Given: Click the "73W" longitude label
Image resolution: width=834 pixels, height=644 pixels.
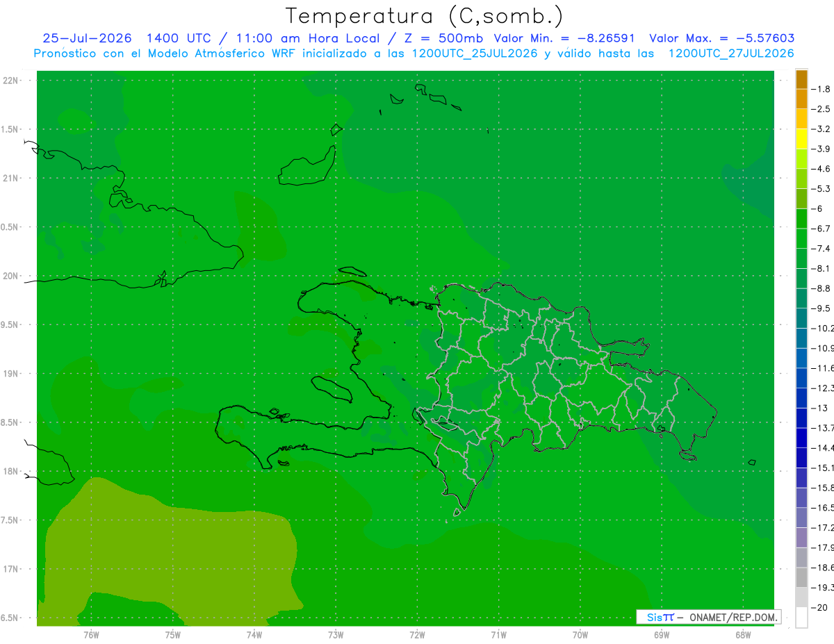Looking at the screenshot, I should pyautogui.click(x=336, y=634).
